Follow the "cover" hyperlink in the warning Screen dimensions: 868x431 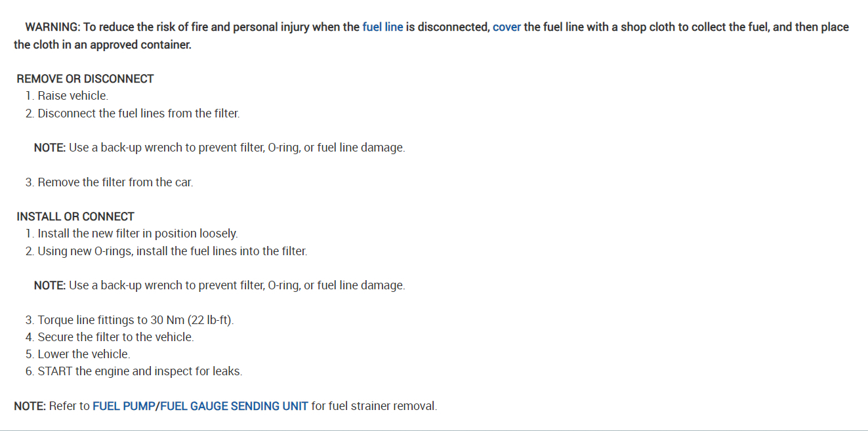(506, 28)
